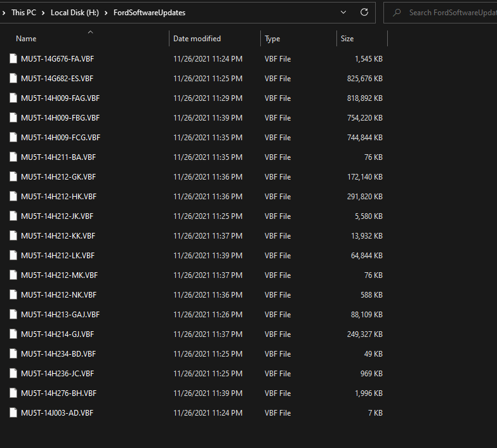Image resolution: width=497 pixels, height=448 pixels.
Task: Expand the chevron after This PC breadcrumb
Action: point(44,13)
